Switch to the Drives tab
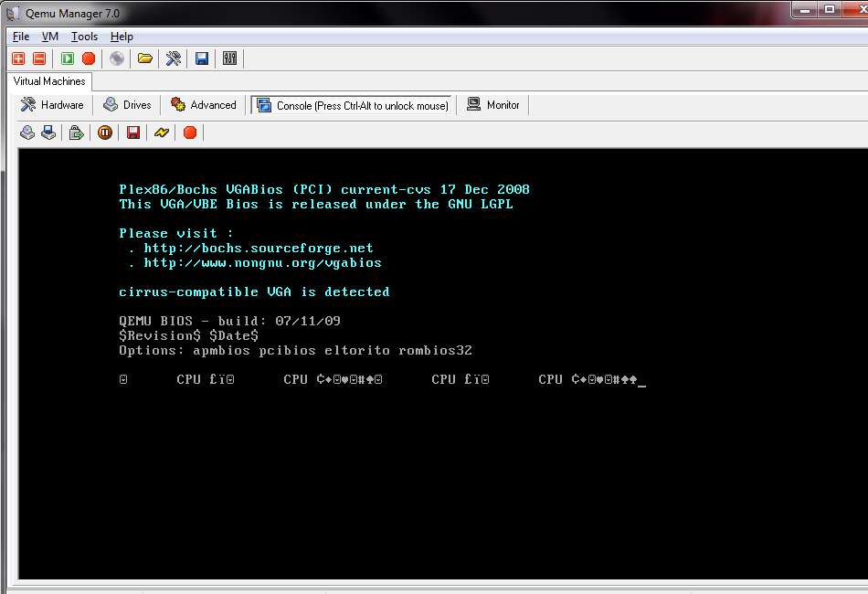Screen dimensions: 868x594 tap(127, 104)
